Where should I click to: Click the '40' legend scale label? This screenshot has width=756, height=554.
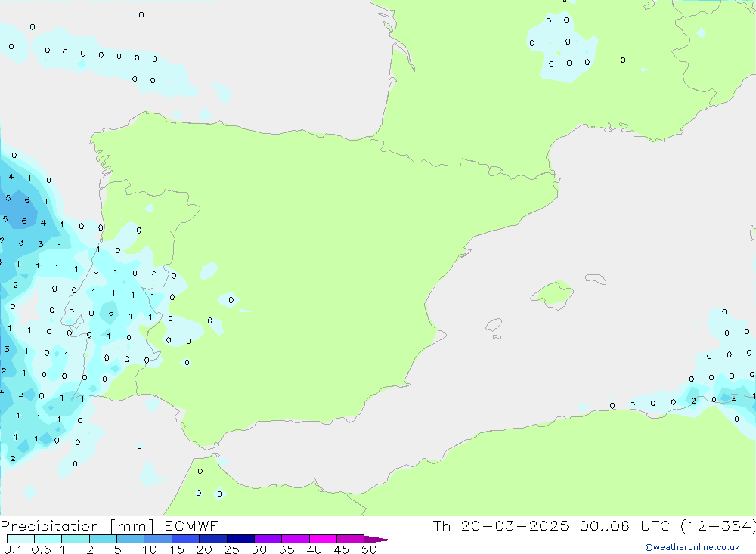(314, 549)
